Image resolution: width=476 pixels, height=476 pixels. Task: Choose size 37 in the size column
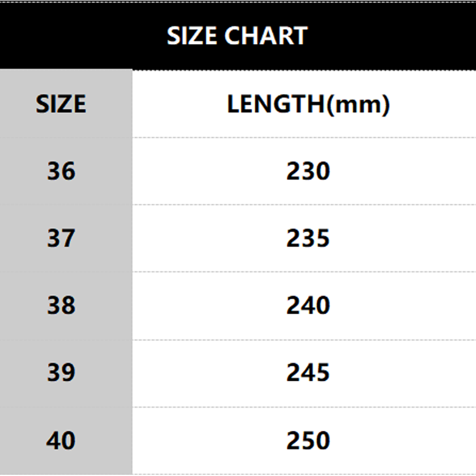pyautogui.click(x=61, y=239)
